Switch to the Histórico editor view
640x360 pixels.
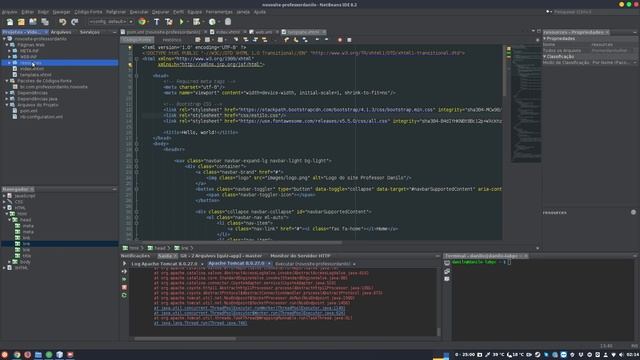pyautogui.click(x=172, y=40)
